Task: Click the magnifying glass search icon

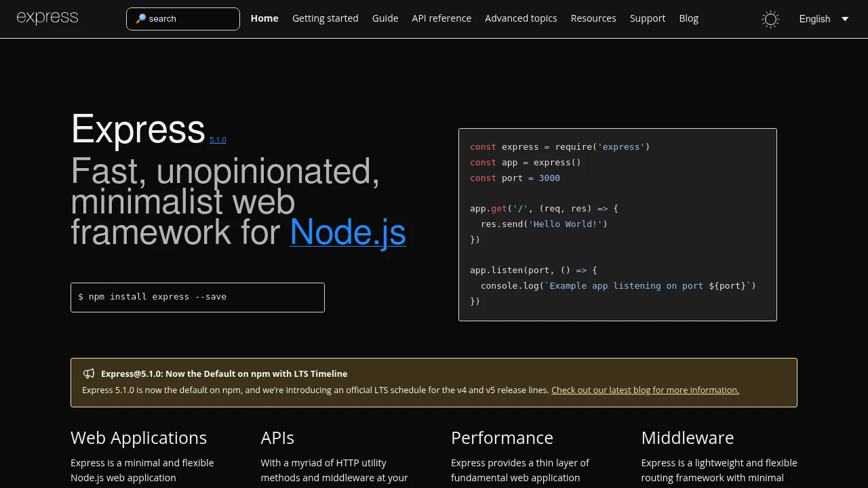Action: (140, 18)
